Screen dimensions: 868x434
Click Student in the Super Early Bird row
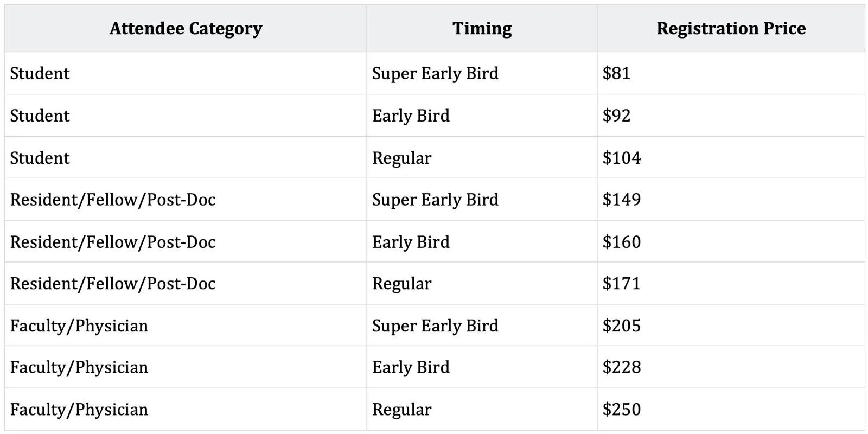40,73
